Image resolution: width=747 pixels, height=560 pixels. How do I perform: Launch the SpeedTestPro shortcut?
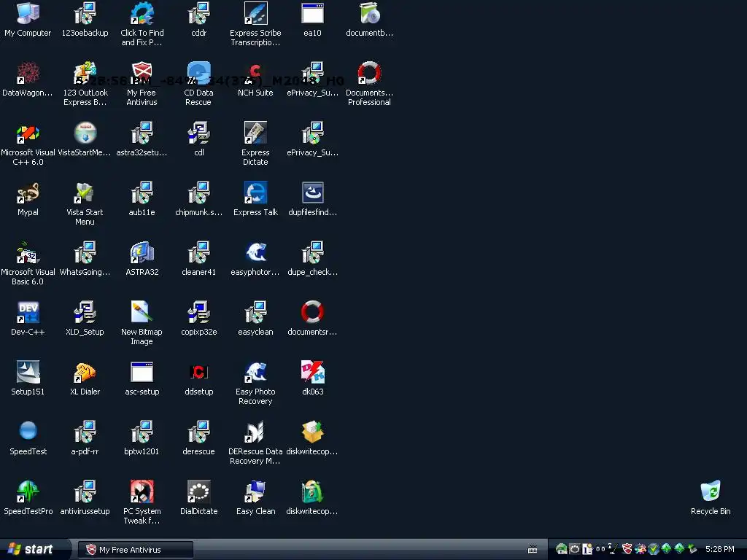pos(28,498)
